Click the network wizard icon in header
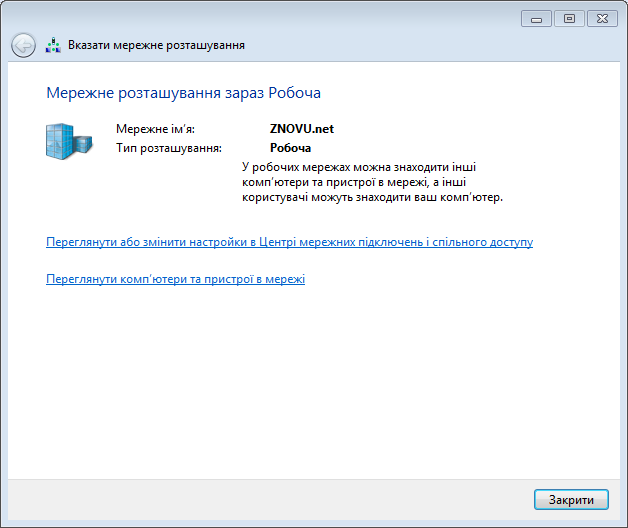This screenshot has height=528, width=628. pos(53,45)
